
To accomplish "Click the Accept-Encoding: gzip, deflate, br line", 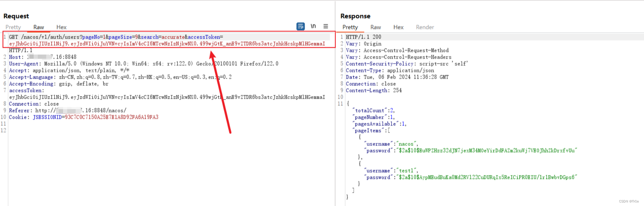I will click(58, 84).
